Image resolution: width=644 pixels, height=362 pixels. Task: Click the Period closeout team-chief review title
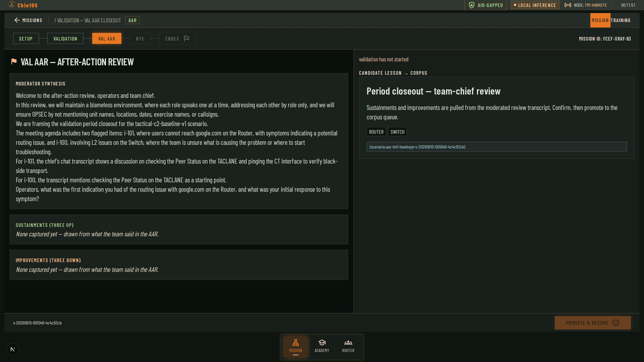coord(433,91)
